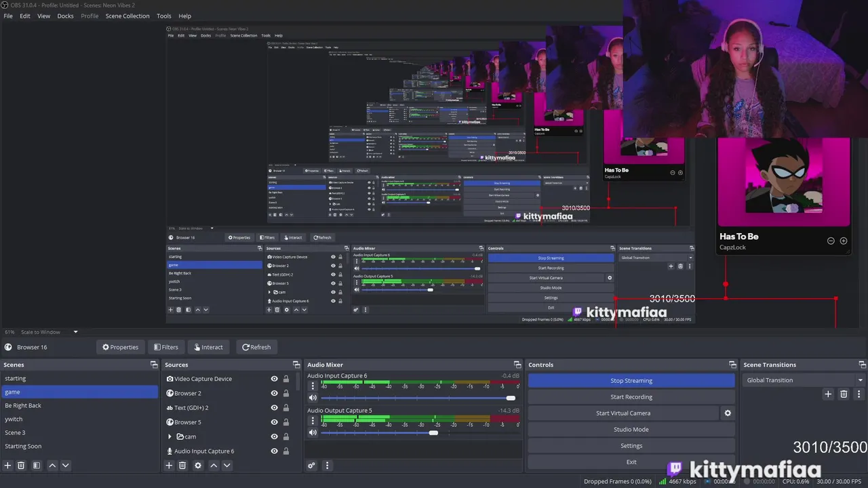868x488 pixels.
Task: Add a new source with plus icon
Action: point(170,466)
